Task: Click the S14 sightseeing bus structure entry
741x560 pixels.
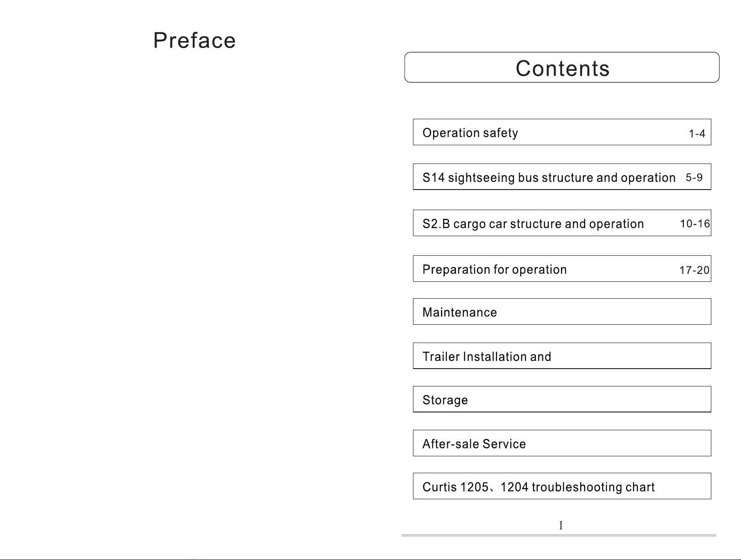Action: pos(562,177)
